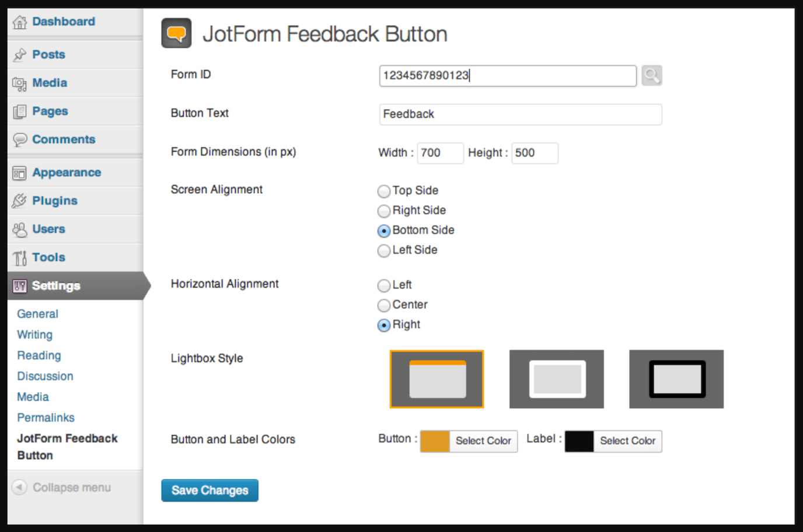Click the magnifier icon beside Form ID
The width and height of the screenshot is (803, 532).
(x=651, y=75)
